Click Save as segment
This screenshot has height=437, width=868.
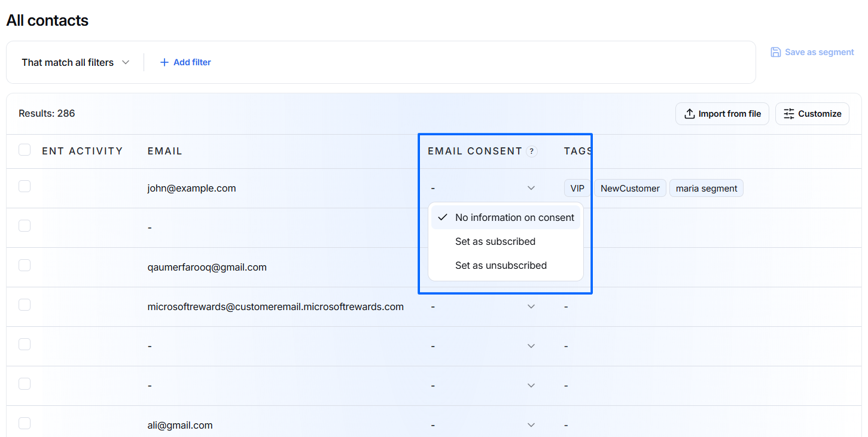[812, 52]
